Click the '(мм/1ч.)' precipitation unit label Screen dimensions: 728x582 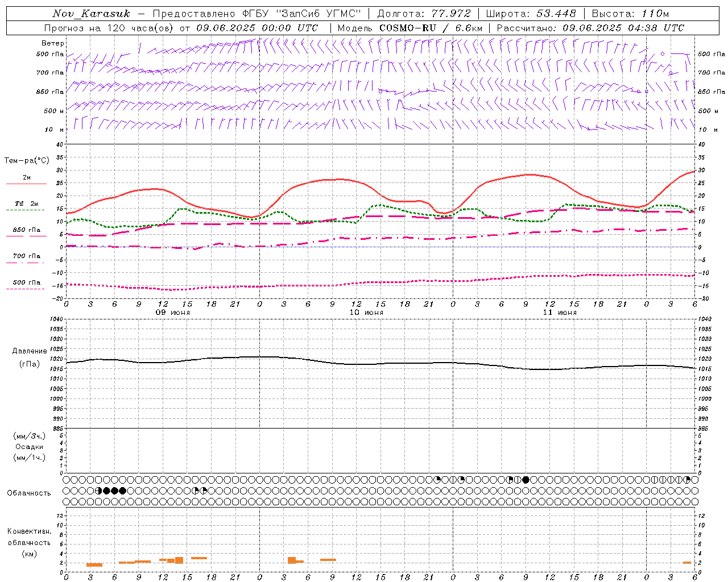point(30,458)
